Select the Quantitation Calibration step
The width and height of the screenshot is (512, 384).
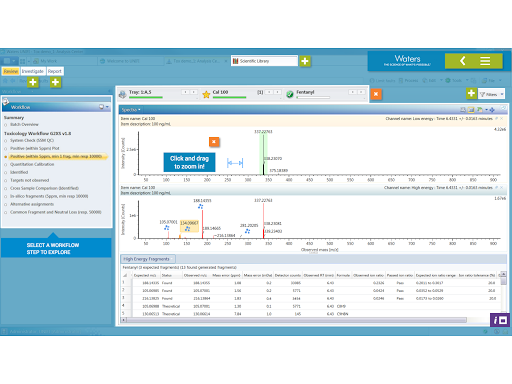click(32, 164)
